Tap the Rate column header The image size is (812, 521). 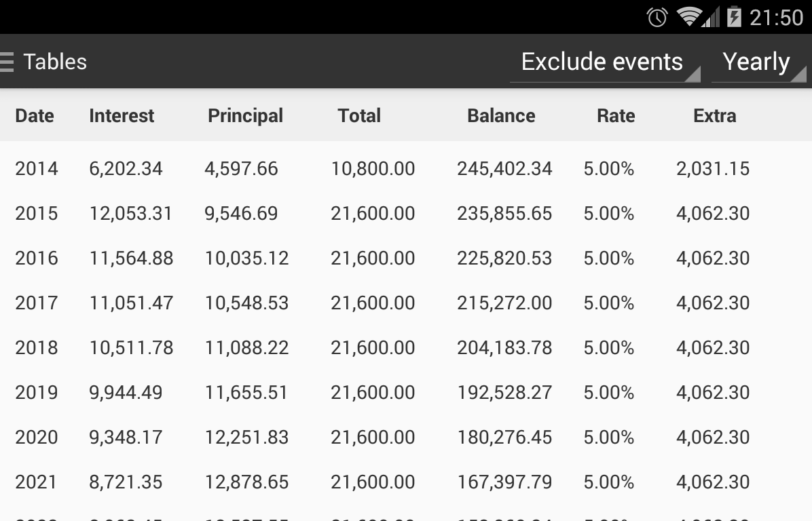coord(616,115)
